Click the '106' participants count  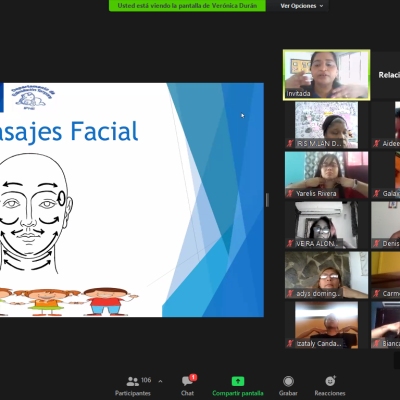(x=146, y=380)
